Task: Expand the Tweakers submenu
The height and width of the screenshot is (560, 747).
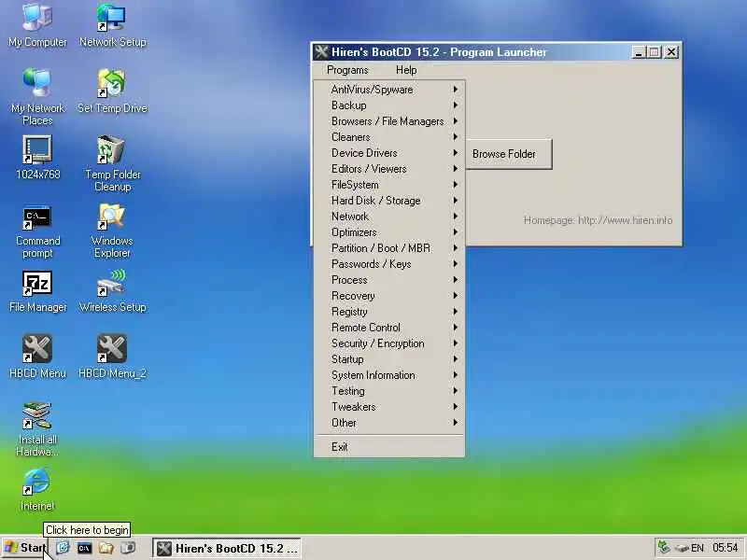Action: [389, 407]
